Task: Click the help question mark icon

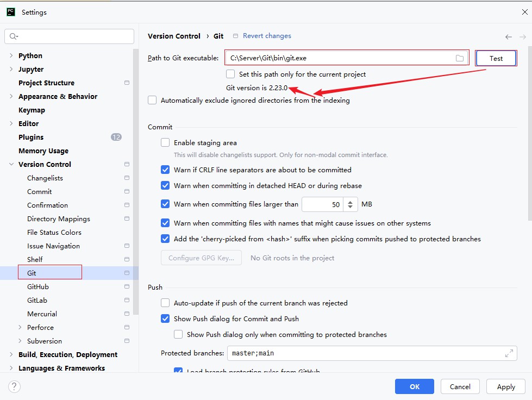Action: click(14, 386)
